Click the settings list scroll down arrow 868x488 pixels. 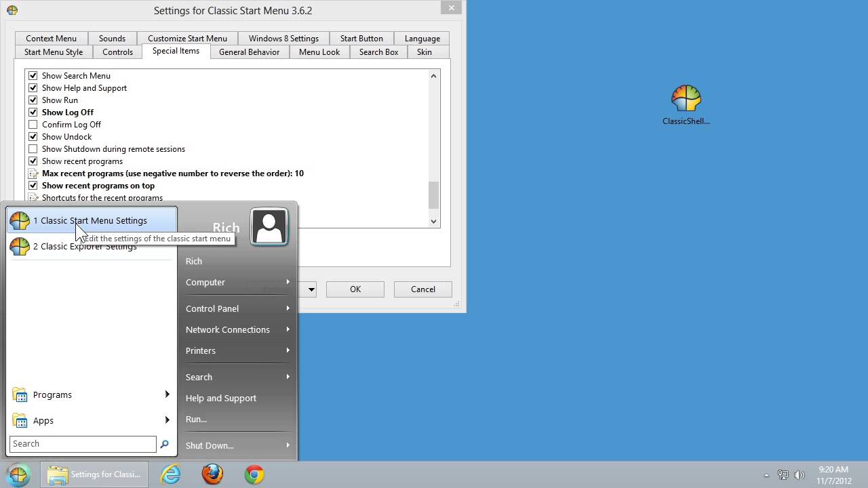pos(434,221)
